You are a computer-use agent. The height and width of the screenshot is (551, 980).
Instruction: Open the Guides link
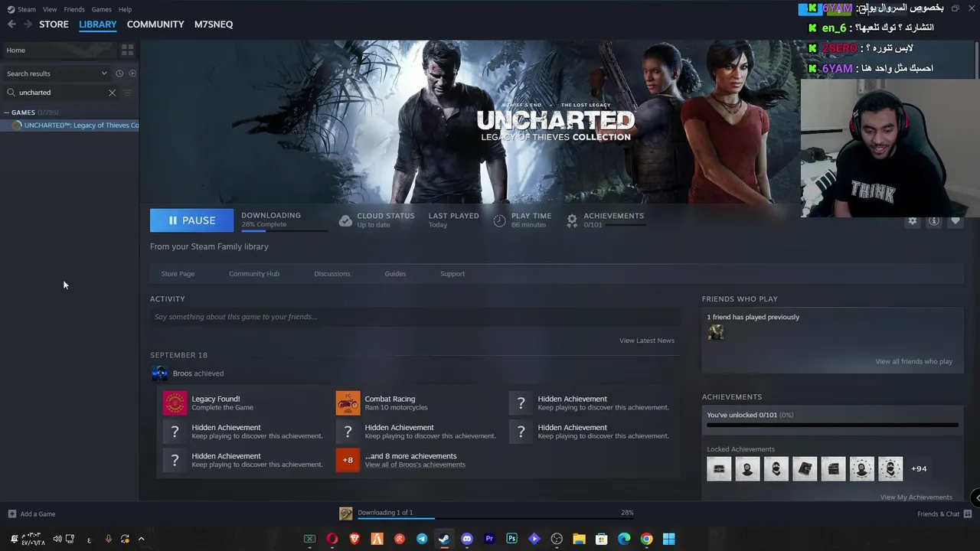coord(395,273)
